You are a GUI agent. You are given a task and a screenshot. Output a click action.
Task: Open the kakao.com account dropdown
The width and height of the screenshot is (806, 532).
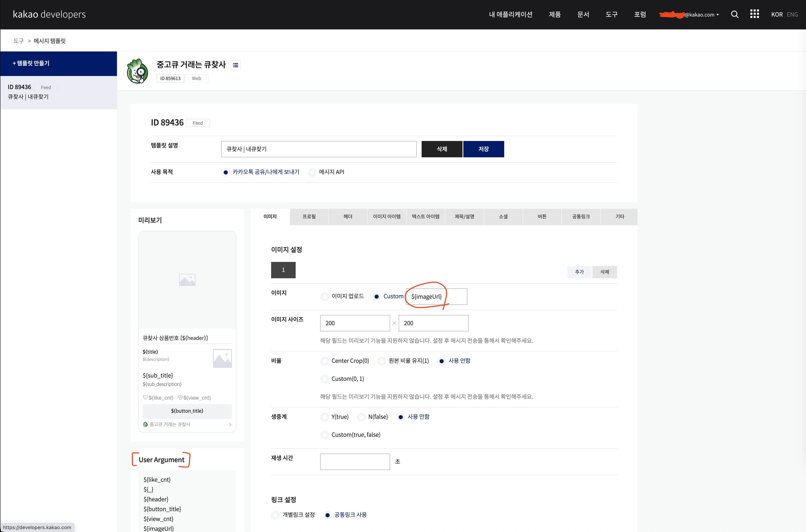pyautogui.click(x=701, y=15)
